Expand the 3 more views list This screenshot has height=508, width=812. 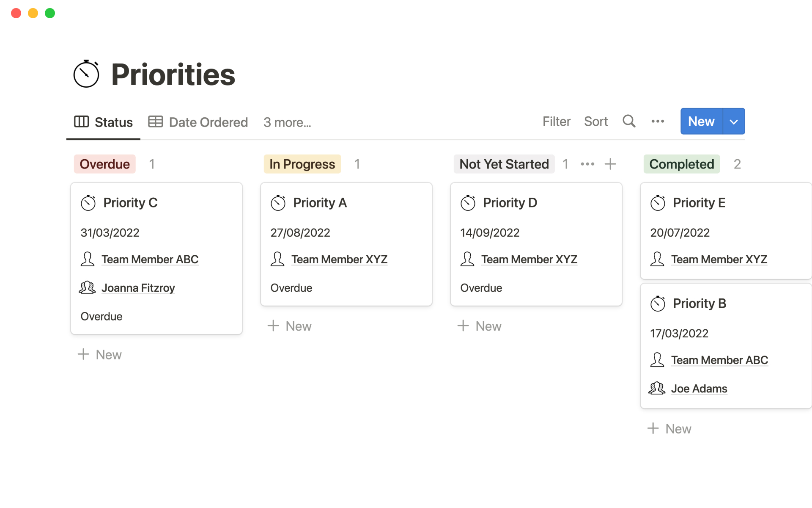pos(287,122)
